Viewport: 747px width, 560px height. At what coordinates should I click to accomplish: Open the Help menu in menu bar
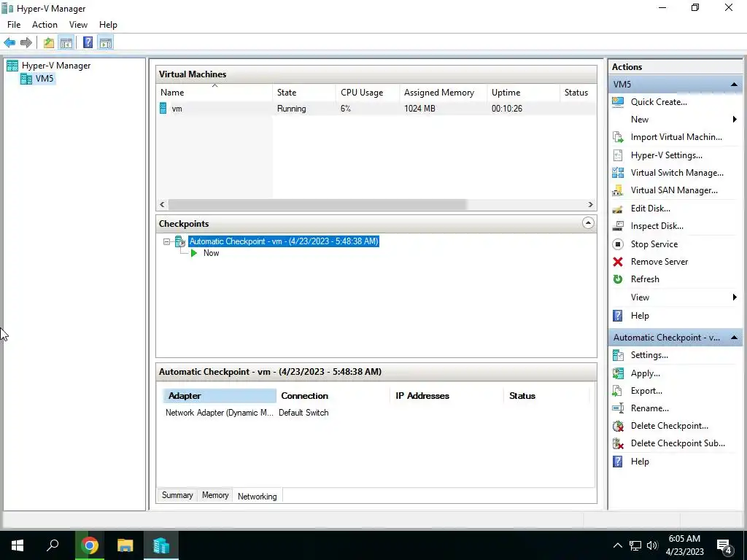108,25
